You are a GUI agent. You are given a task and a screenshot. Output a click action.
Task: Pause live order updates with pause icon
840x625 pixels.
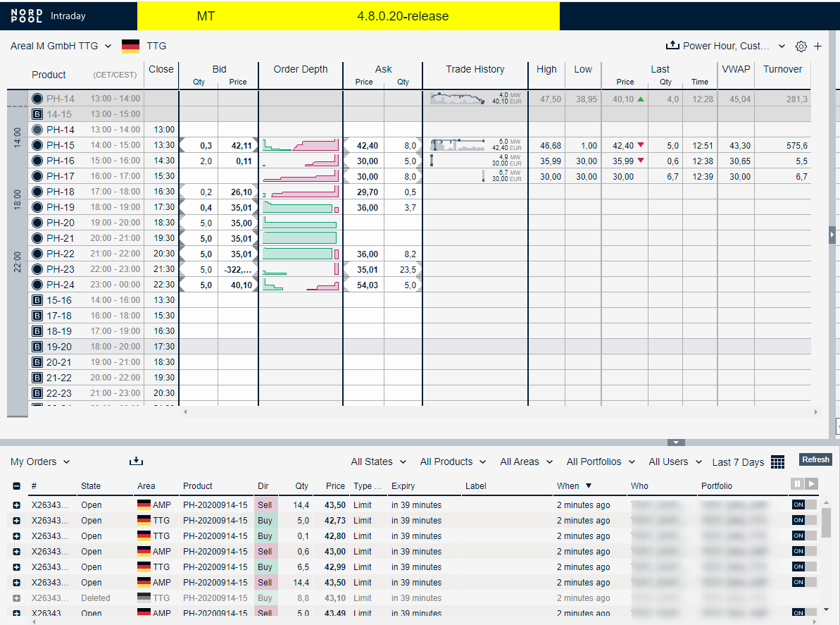coord(796,483)
